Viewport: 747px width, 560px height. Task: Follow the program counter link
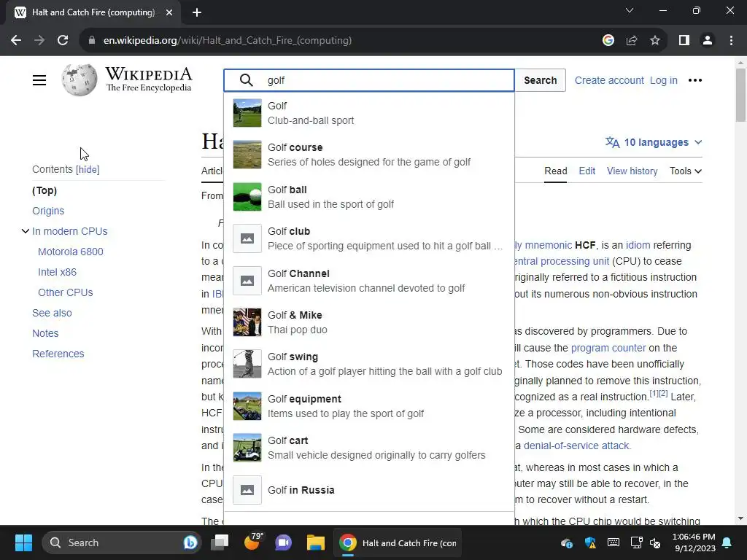coord(608,348)
